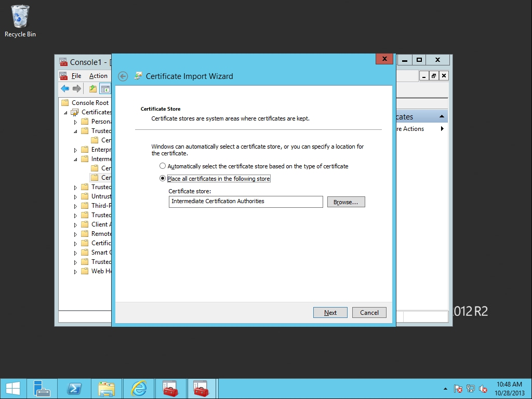Click the Next button in wizard
Screen dimensions: 532x399
coord(330,312)
